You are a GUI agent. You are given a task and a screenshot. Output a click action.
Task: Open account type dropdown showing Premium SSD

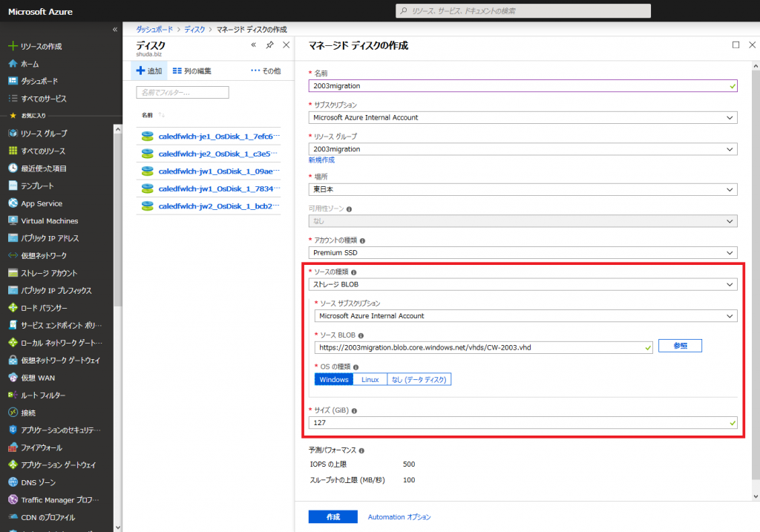pyautogui.click(x=522, y=252)
